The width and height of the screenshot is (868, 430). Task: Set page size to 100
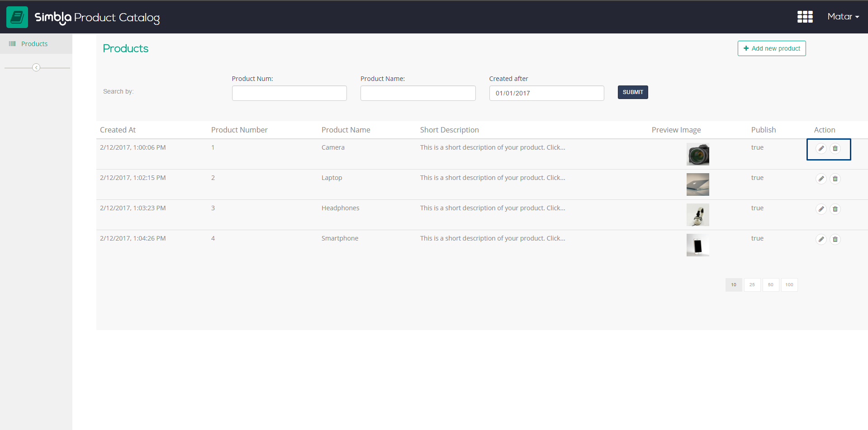coord(789,285)
